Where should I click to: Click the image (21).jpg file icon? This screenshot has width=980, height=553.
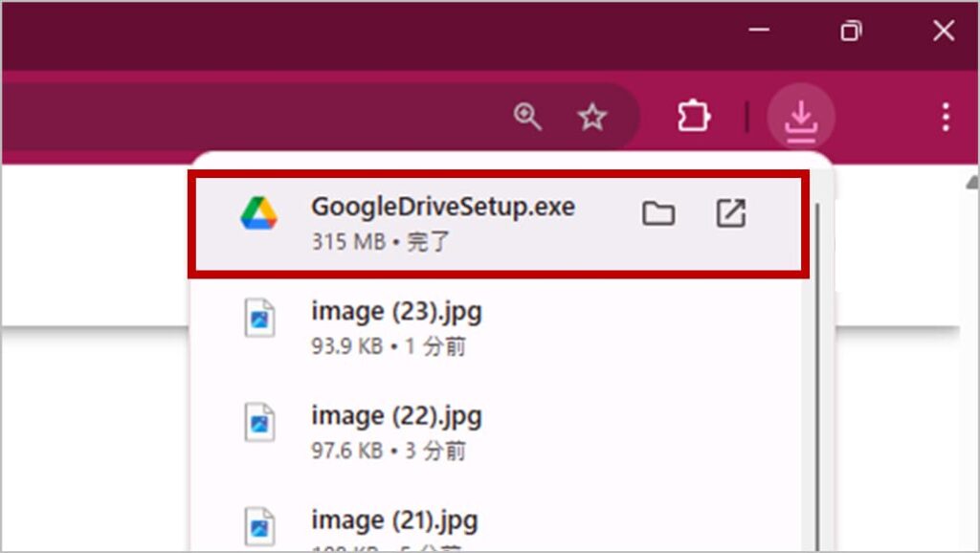pyautogui.click(x=258, y=527)
